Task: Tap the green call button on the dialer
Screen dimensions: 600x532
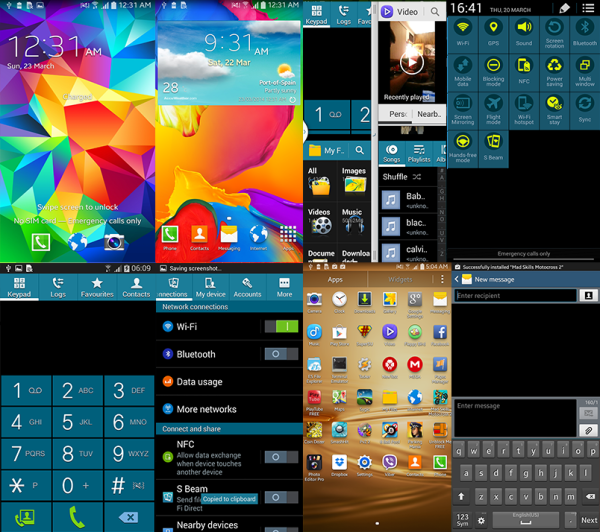Action: point(77,517)
